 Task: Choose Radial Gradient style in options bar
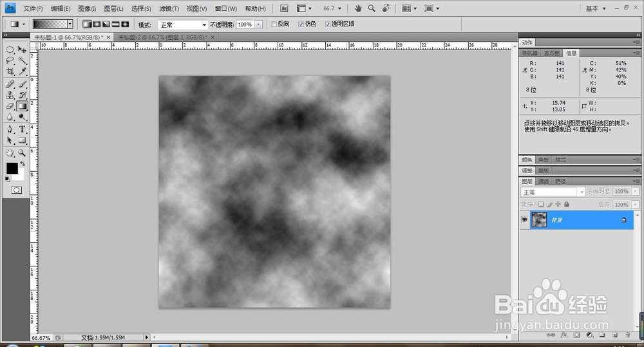coord(97,24)
